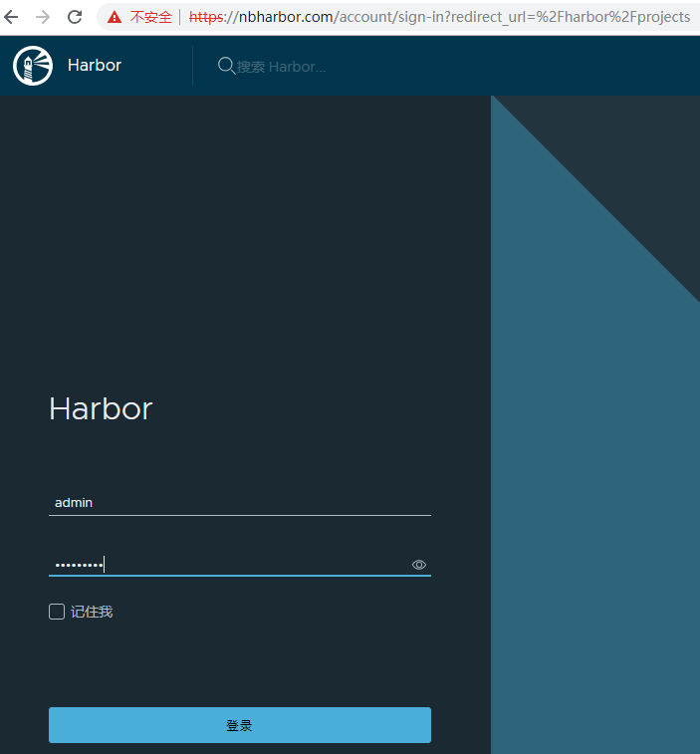This screenshot has height=754, width=700.
Task: Click the Harbor lighthouse logo
Action: (x=32, y=66)
